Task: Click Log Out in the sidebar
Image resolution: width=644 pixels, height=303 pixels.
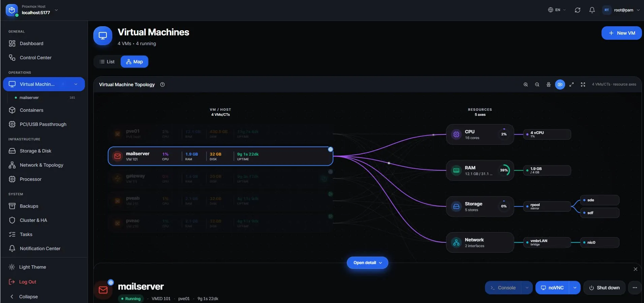Action: click(44, 282)
